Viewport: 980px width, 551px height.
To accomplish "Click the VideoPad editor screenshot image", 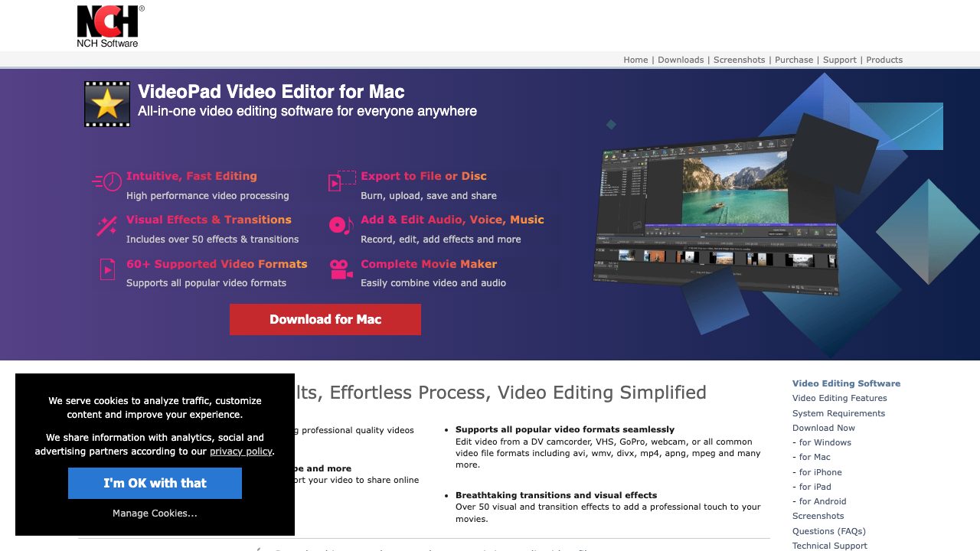I will click(x=717, y=214).
